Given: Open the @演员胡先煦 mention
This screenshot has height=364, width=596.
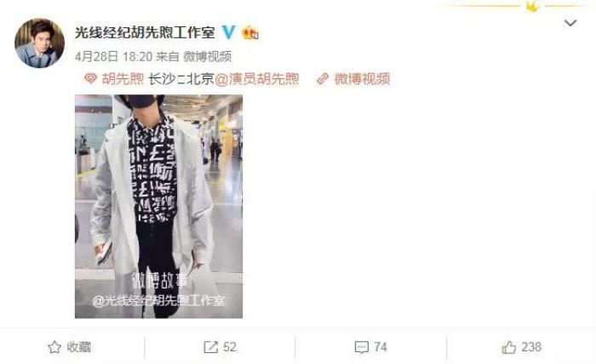Looking at the screenshot, I should (257, 79).
